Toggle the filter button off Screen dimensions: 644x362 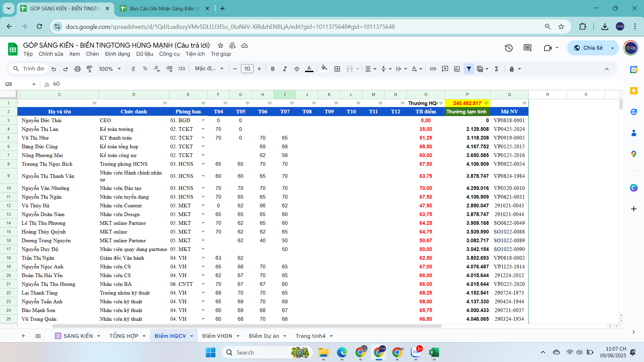469,69
